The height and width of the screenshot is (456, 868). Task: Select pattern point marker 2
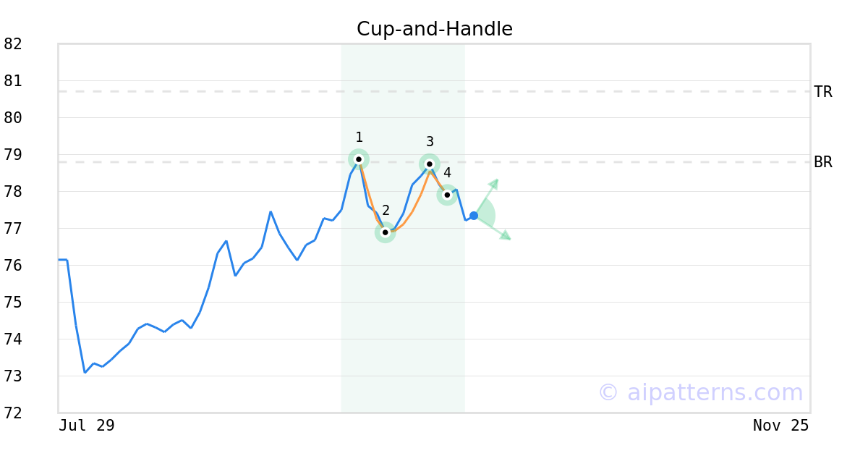coord(386,232)
